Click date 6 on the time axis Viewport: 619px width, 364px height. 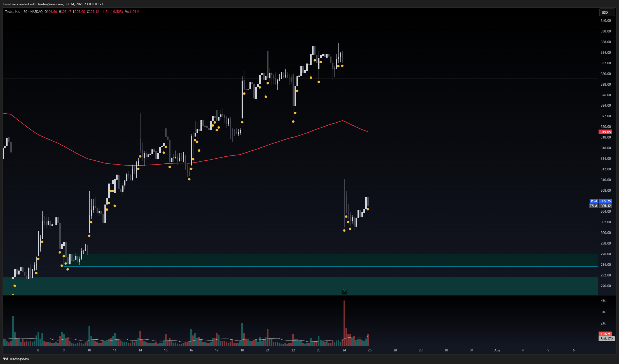(x=574, y=350)
